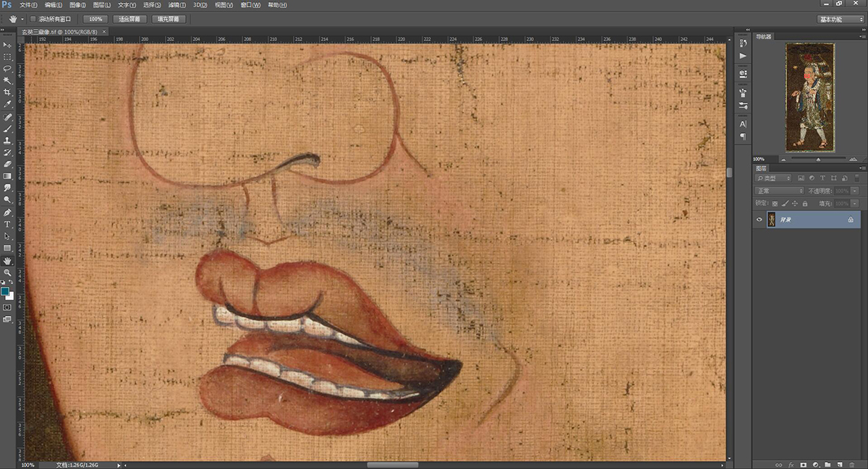Select the Eraser tool
Viewport: 868px width, 469px height.
(x=7, y=164)
